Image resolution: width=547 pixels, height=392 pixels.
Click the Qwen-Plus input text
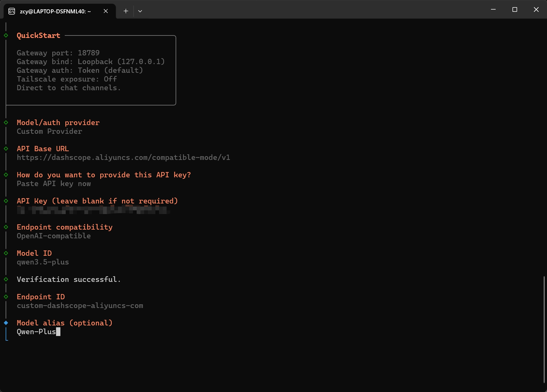point(36,332)
